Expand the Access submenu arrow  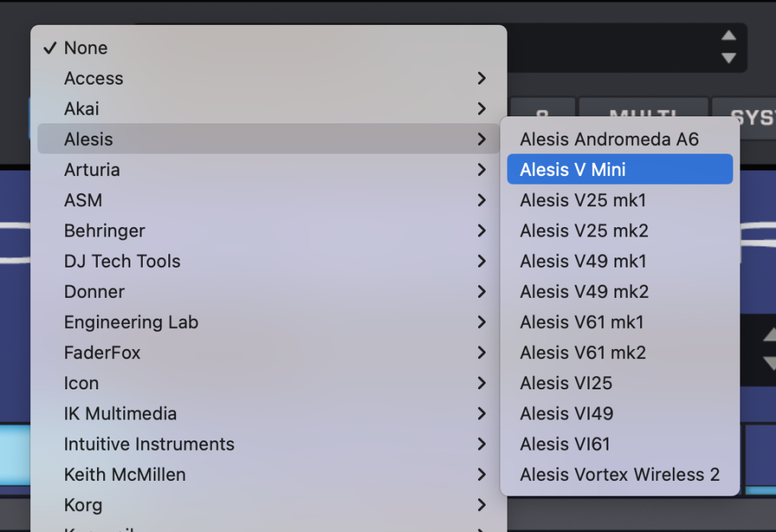point(482,78)
